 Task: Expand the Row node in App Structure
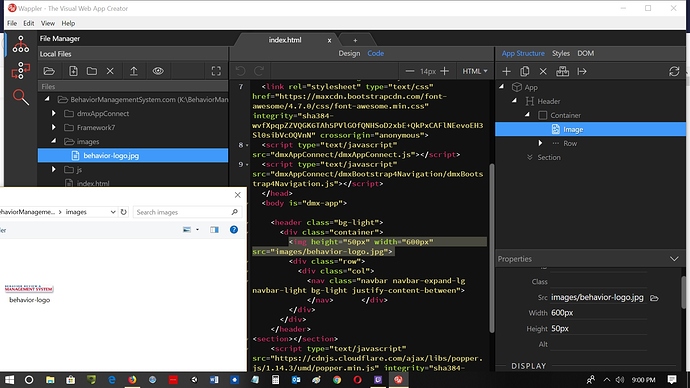point(540,143)
